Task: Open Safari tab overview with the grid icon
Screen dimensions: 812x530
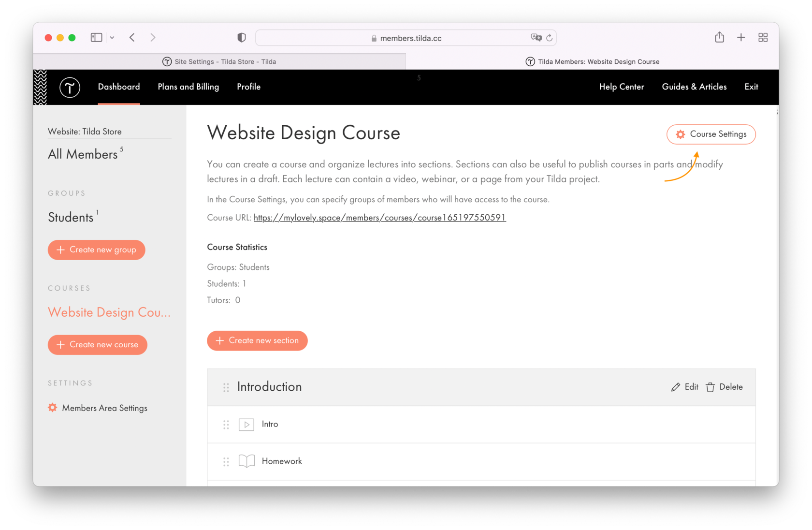Action: coord(763,37)
